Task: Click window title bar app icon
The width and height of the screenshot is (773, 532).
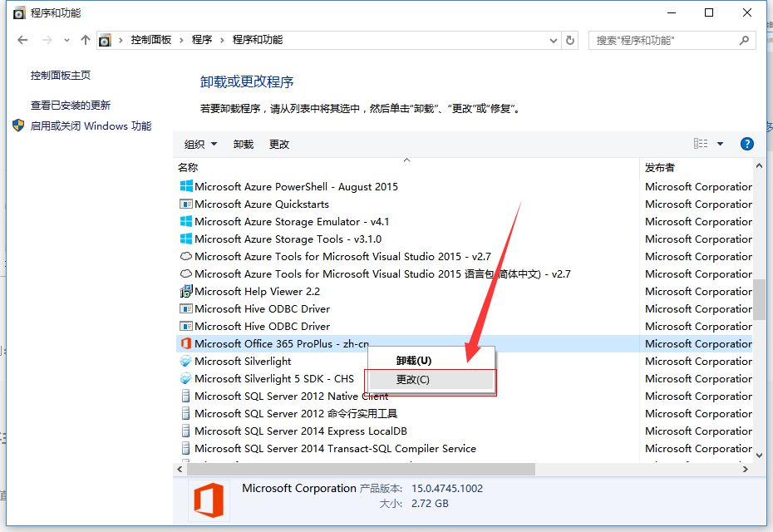Action: point(19,12)
